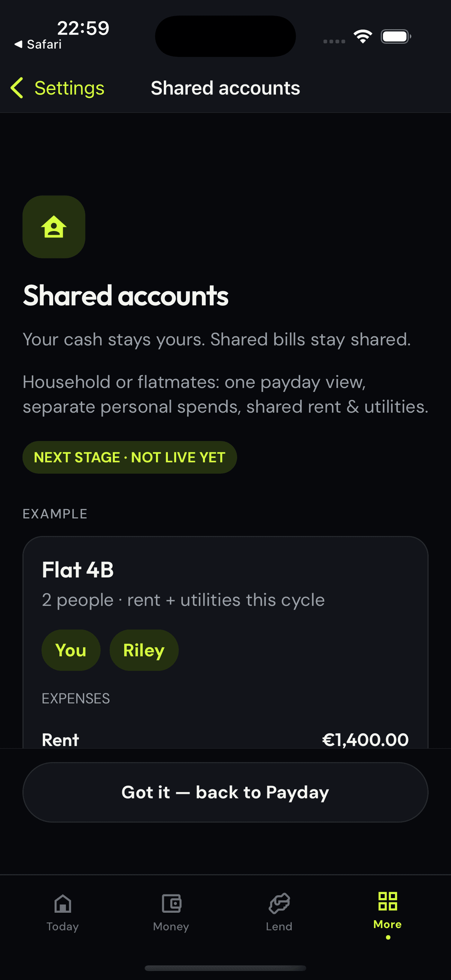Select the Riley member chip

[x=144, y=650]
